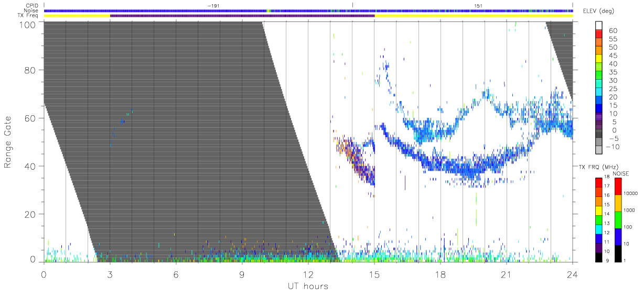Click ELEV legend value 55

point(613,39)
